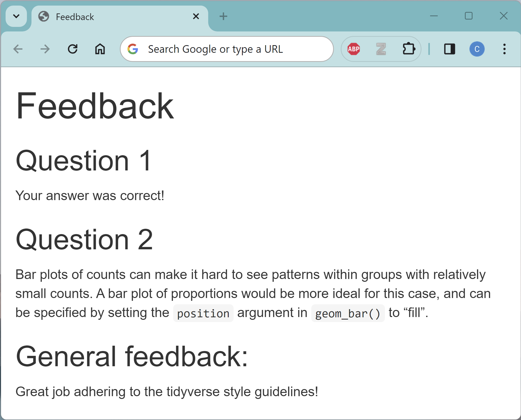The width and height of the screenshot is (521, 420).
Task: Click the forward navigation arrow
Action: pyautogui.click(x=45, y=49)
